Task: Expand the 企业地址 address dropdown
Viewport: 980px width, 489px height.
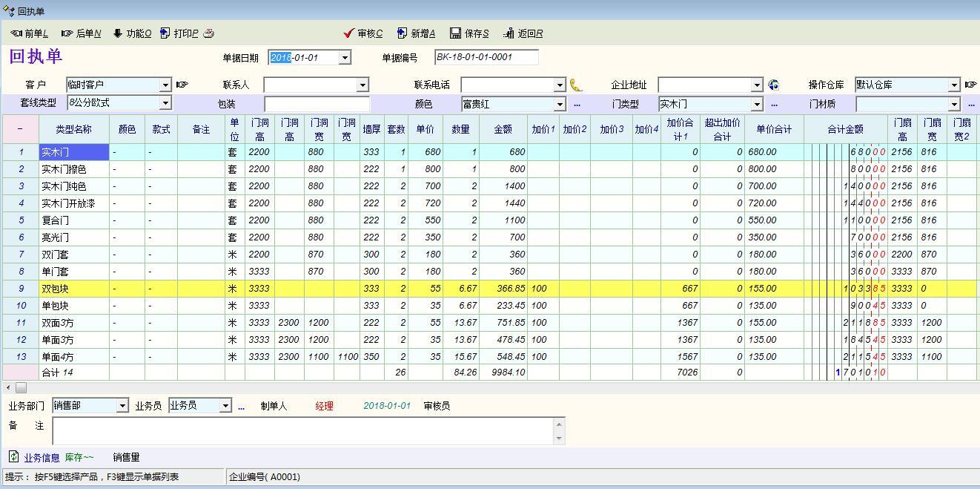Action: [x=757, y=85]
